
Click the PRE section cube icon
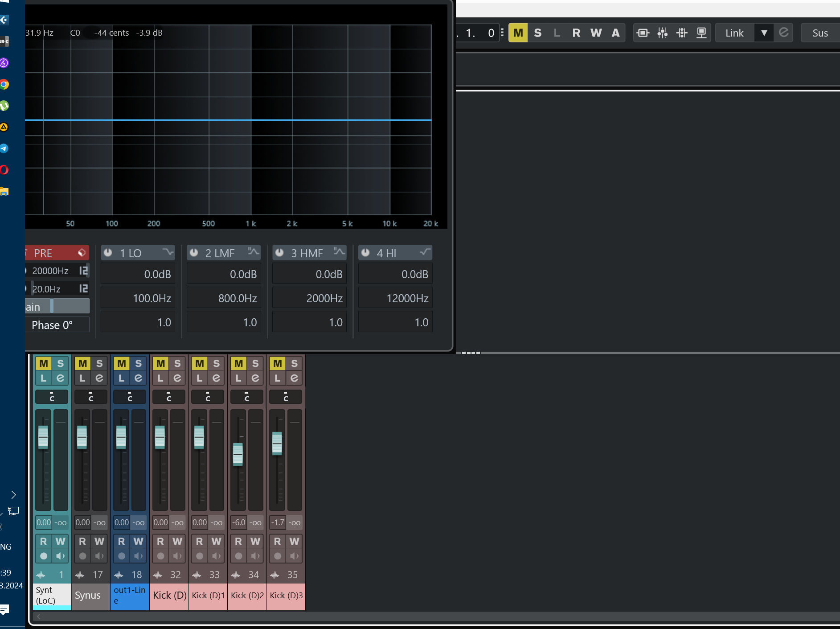click(x=82, y=253)
